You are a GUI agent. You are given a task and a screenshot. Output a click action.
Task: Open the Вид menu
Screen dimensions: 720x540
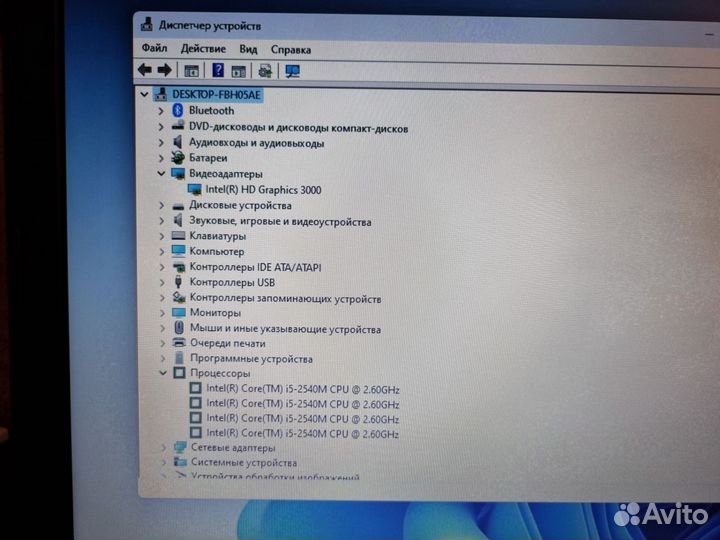click(248, 49)
